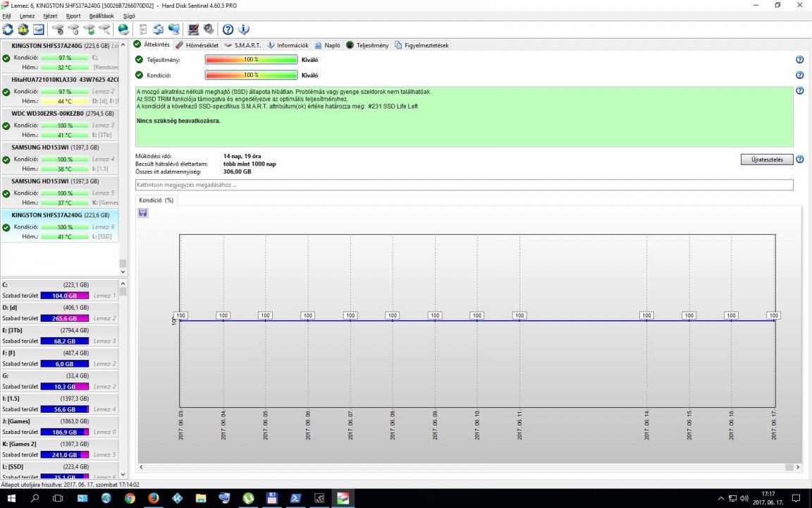Select KINGSTON SHFS37A240G system disk at top
The image size is (812, 508).
tap(59, 56)
